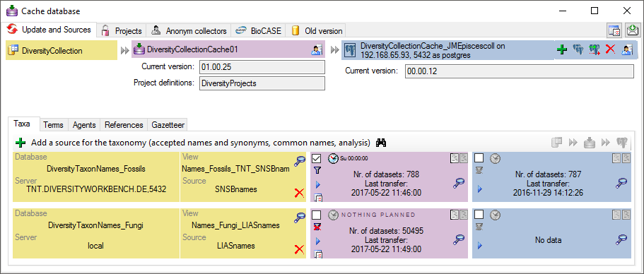Click the TNT.DIVERSITYWORKBENCH.DE,5432 server text
Screen dimensions: 644x274
(x=96, y=190)
